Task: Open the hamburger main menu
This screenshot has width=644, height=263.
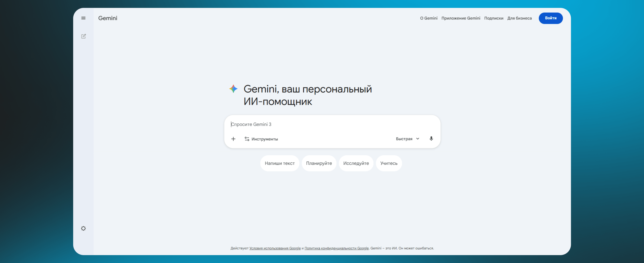Action: [83, 18]
